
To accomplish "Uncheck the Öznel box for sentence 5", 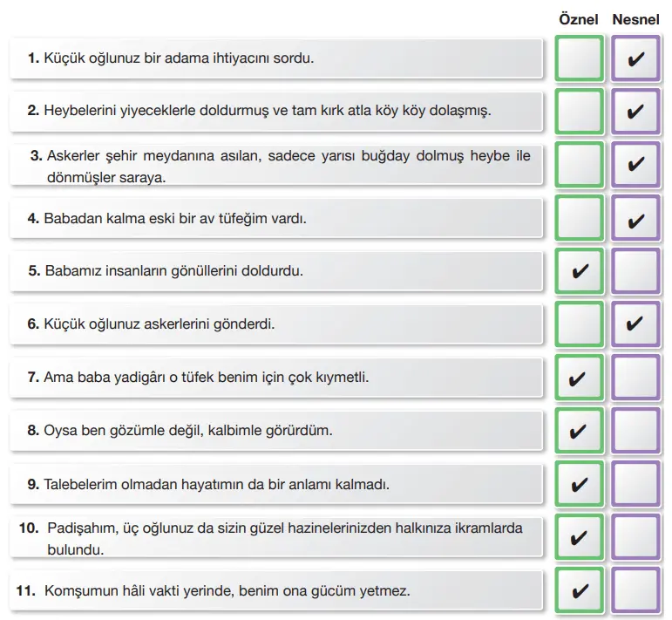I will pyautogui.click(x=579, y=271).
